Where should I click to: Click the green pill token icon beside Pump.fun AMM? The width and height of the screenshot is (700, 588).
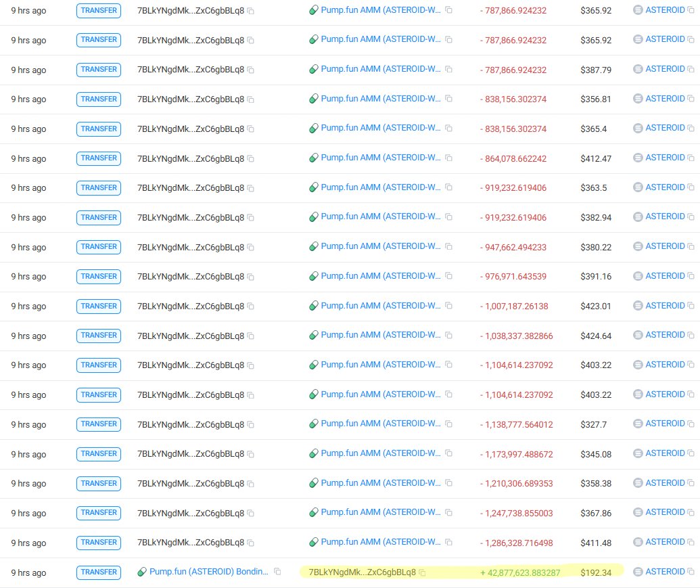pos(313,10)
